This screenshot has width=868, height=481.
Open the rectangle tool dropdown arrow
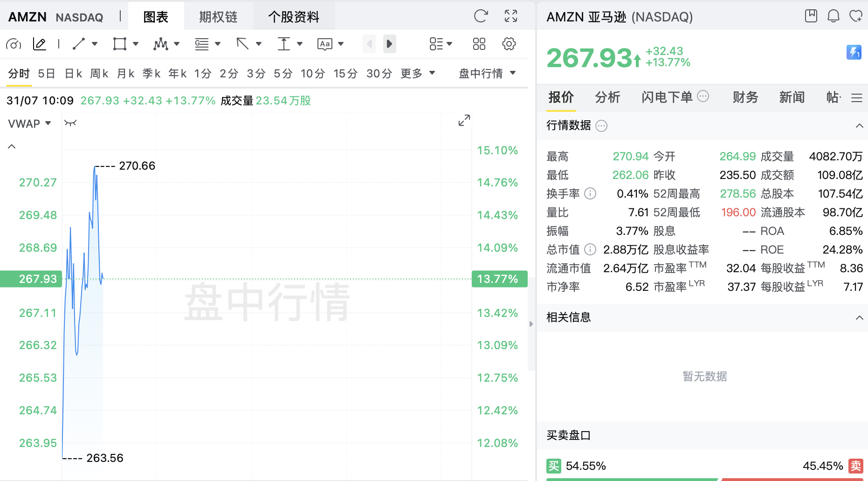(136, 44)
